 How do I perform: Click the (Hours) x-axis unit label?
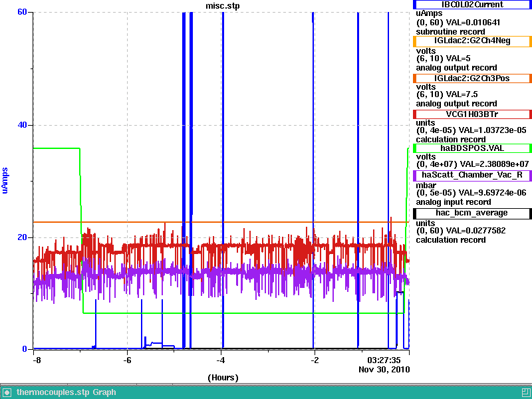point(223,378)
